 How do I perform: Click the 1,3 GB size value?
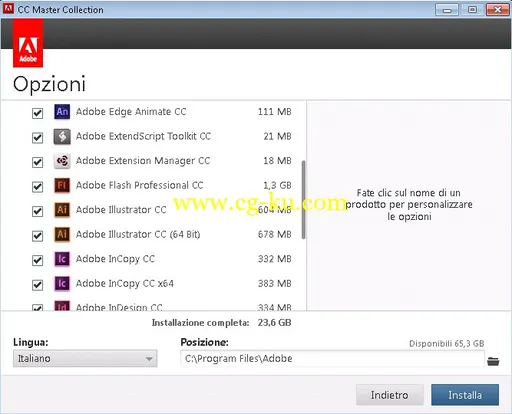click(x=277, y=185)
